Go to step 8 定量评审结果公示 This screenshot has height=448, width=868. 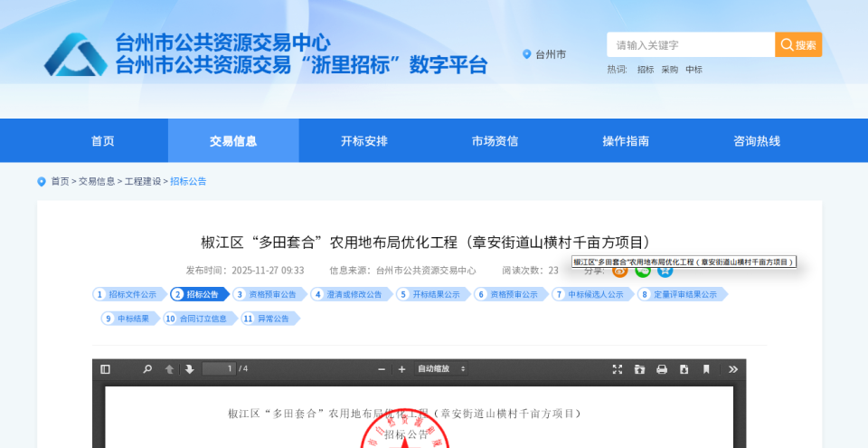tap(682, 294)
